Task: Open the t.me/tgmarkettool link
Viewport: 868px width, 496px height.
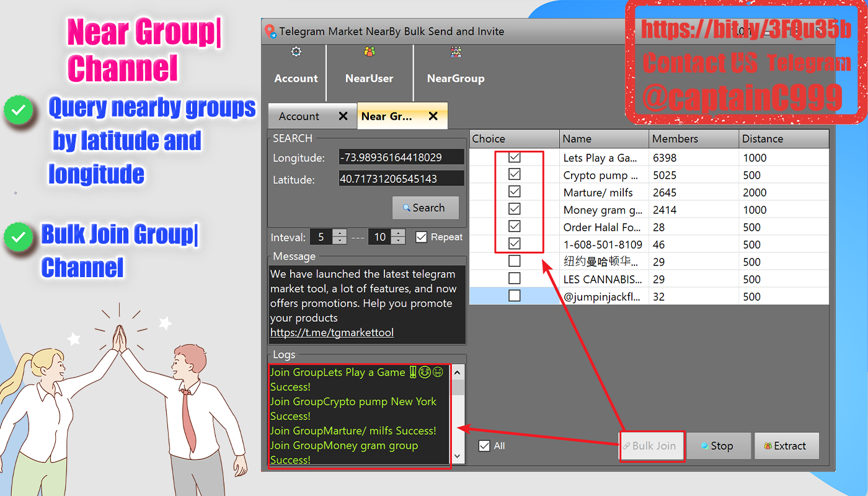Action: tap(332, 333)
